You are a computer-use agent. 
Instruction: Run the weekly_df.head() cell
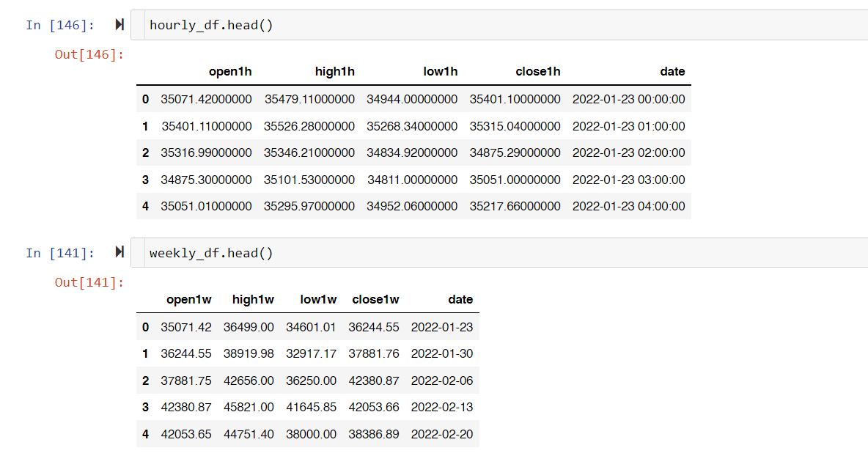(119, 252)
